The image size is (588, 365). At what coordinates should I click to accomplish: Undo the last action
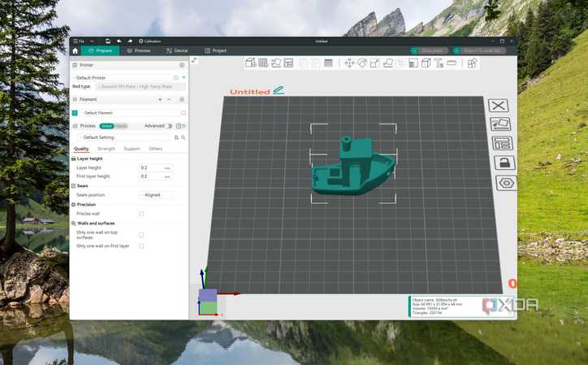pos(119,41)
